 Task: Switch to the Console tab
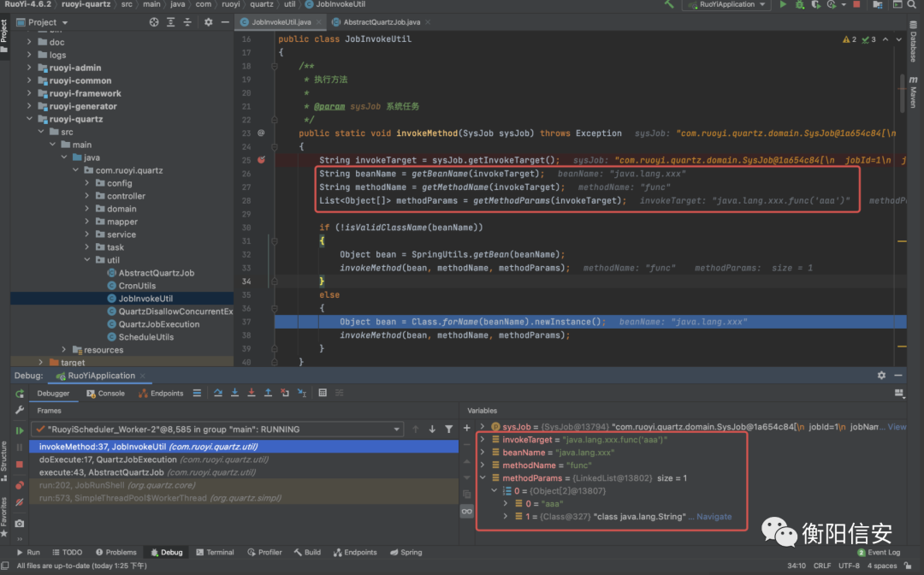pos(106,394)
